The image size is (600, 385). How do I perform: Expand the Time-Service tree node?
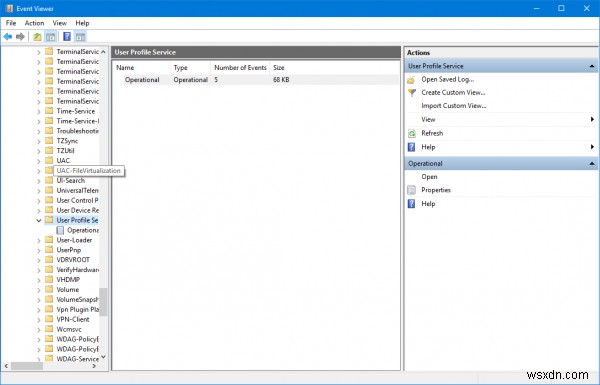[x=39, y=112]
